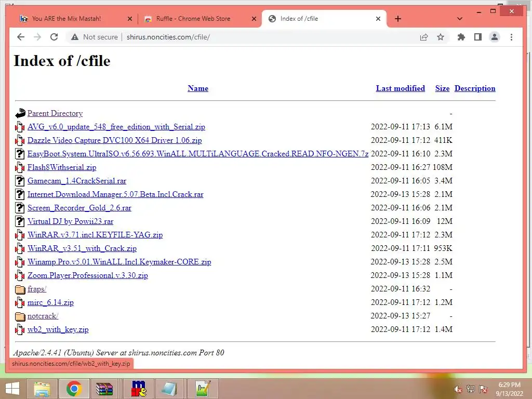The width and height of the screenshot is (532, 399).
Task: Click the Parent Directory back-arrow icon
Action: click(x=20, y=113)
